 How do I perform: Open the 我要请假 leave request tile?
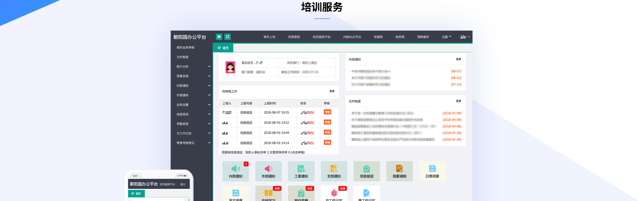pos(399,171)
